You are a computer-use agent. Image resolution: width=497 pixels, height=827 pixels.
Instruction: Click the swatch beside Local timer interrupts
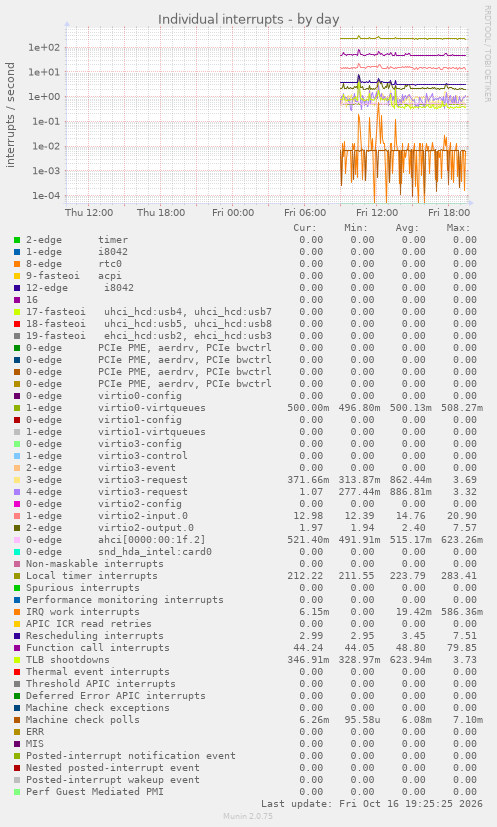click(17, 576)
